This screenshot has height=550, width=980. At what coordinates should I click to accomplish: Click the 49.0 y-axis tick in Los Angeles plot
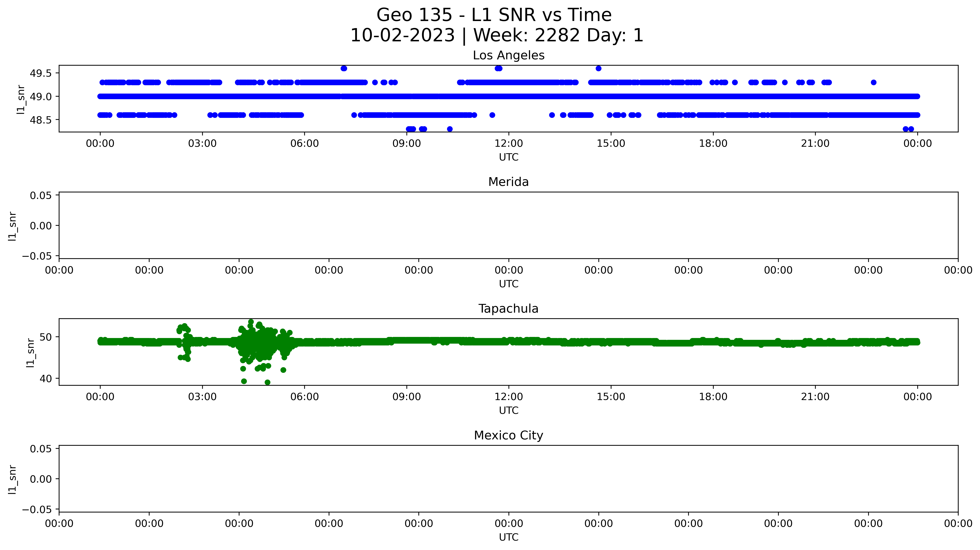pos(41,97)
